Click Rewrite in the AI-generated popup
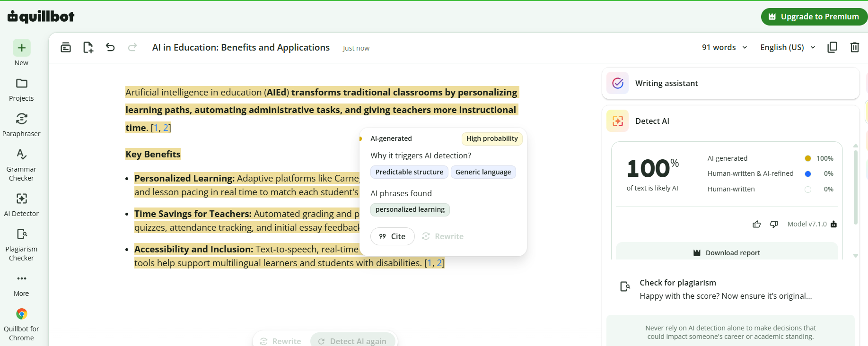 click(x=443, y=236)
